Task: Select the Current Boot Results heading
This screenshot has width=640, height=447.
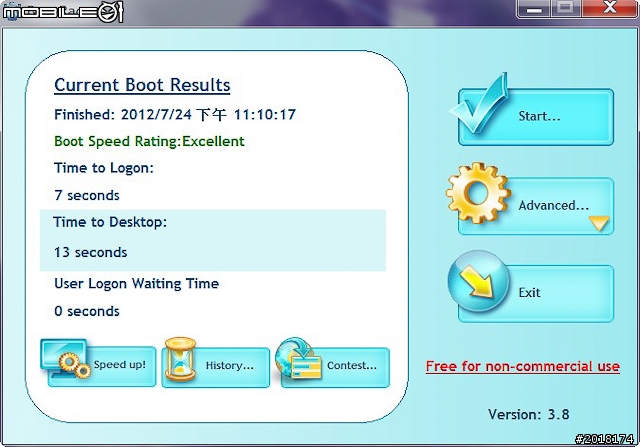Action: 142,85
